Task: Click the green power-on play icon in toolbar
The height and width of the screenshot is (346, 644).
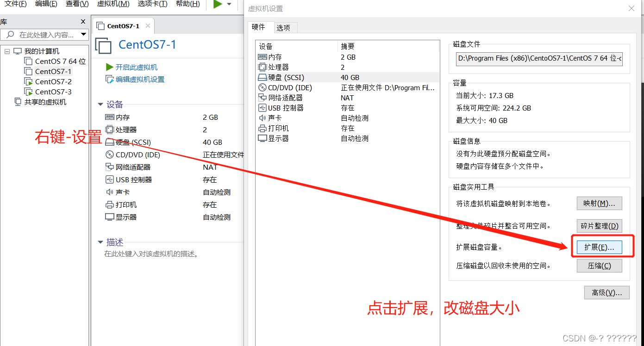Action: tap(218, 4)
